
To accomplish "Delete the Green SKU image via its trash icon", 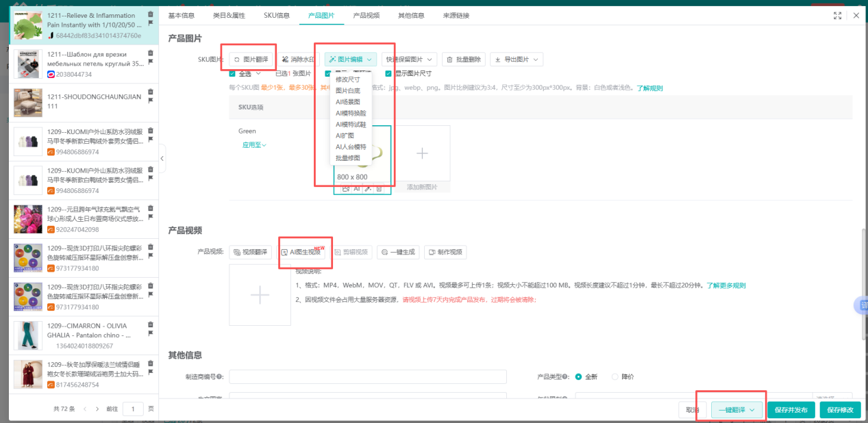I will tap(379, 188).
